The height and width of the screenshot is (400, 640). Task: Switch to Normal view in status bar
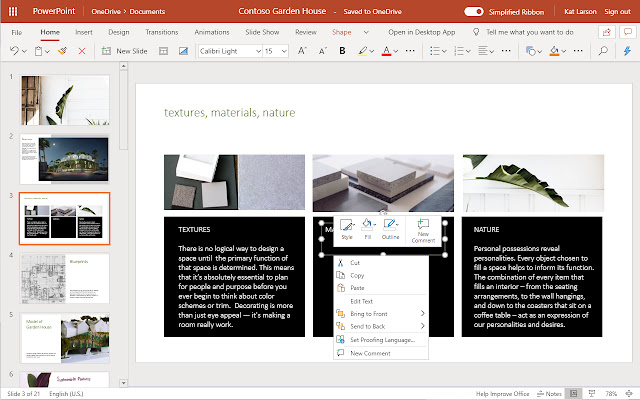[x=572, y=392]
